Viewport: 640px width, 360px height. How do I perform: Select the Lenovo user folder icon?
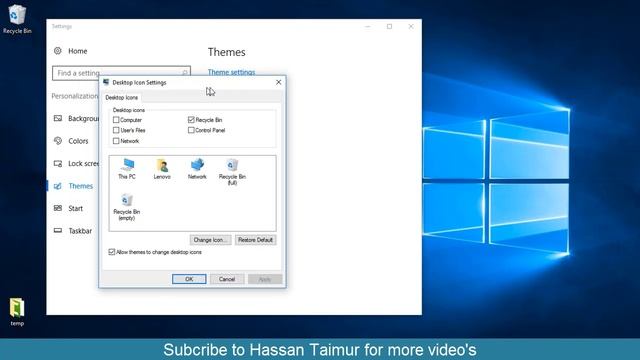coord(162,169)
